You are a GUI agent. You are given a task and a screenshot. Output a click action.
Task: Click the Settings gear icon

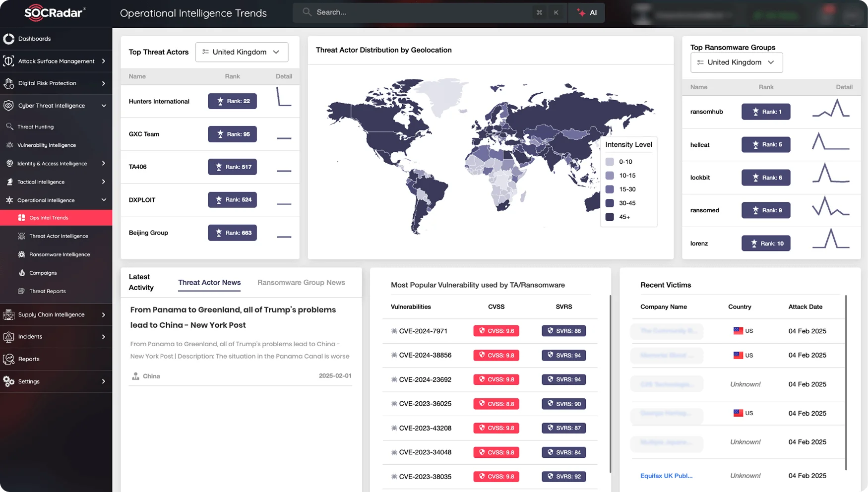click(8, 381)
